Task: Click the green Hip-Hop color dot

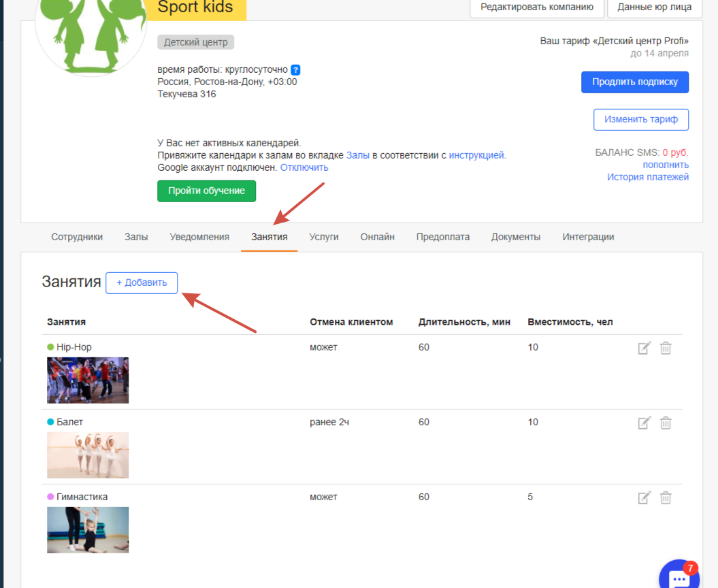Action: (50, 347)
